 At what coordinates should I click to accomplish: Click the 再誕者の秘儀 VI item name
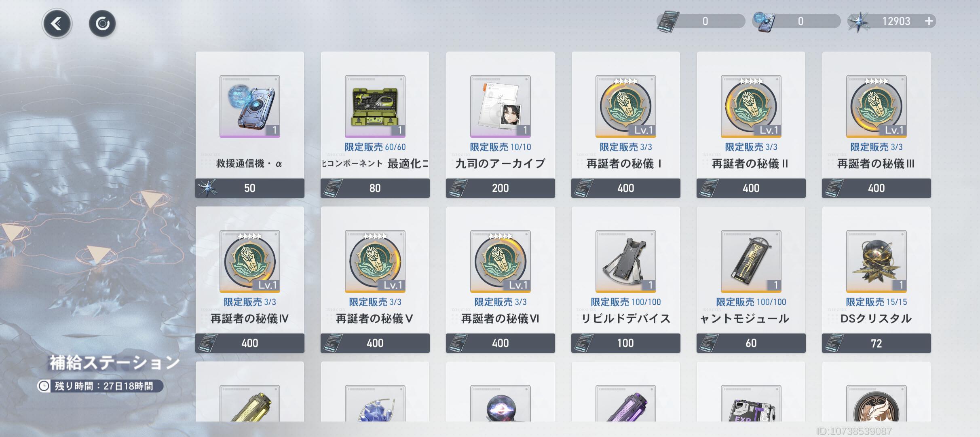tap(501, 319)
